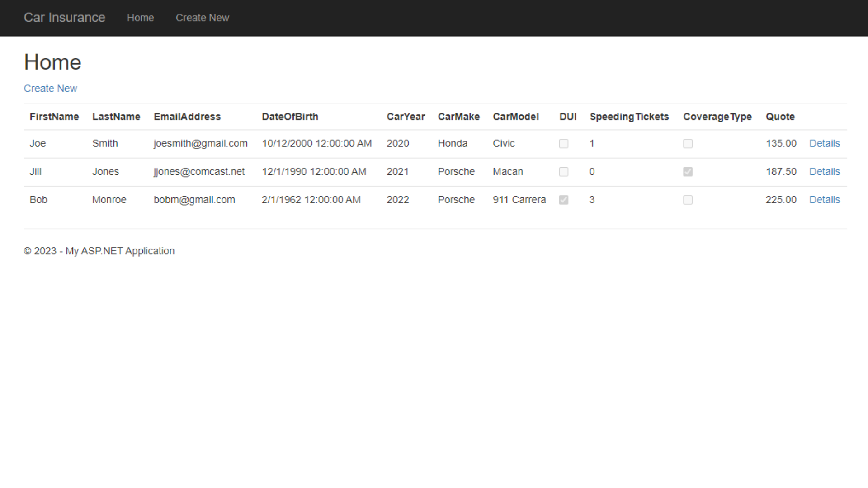Click the CarMake column header
Viewport: 868px width, 488px height.
pos(458,117)
